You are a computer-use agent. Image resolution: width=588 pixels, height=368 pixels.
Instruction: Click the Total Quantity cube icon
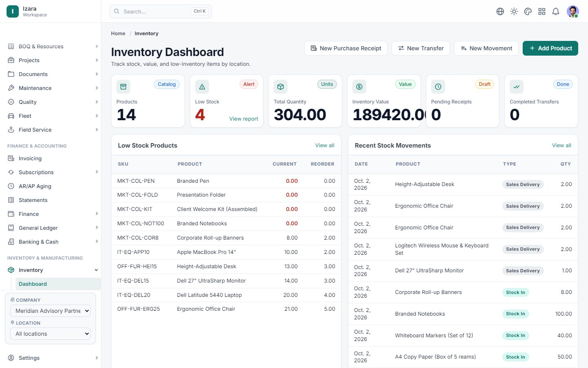pyautogui.click(x=281, y=87)
